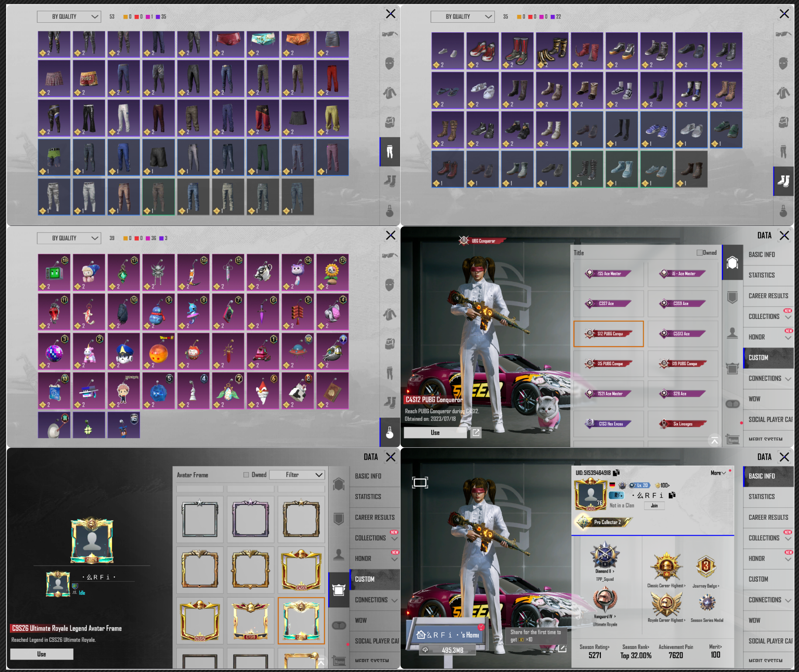799x672 pixels.
Task: Open the Journey Badge icon
Action: pos(706,567)
